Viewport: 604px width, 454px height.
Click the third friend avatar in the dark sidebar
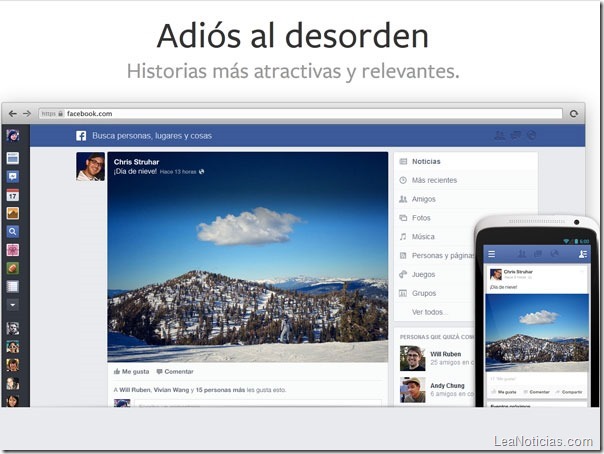(13, 365)
